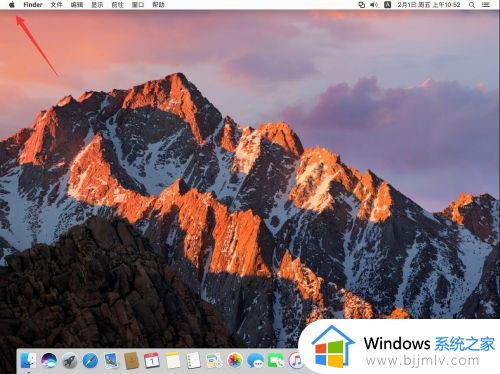500x374 pixels.
Task: Launch Photos colorful flower icon
Action: click(235, 361)
